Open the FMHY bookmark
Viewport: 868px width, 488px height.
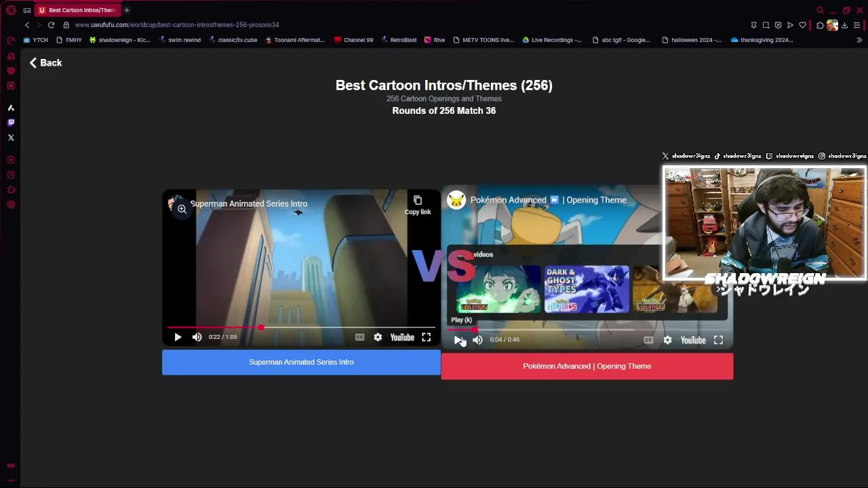pyautogui.click(x=68, y=40)
